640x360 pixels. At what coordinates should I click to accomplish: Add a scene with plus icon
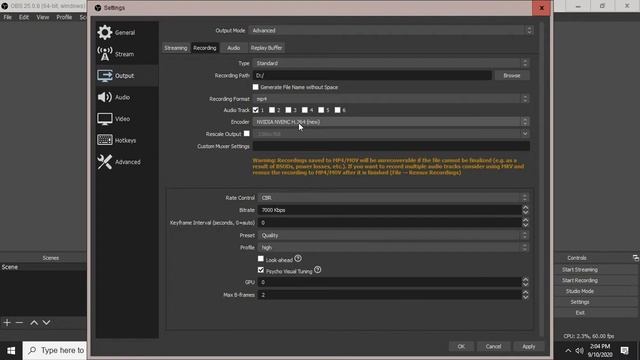[7, 322]
